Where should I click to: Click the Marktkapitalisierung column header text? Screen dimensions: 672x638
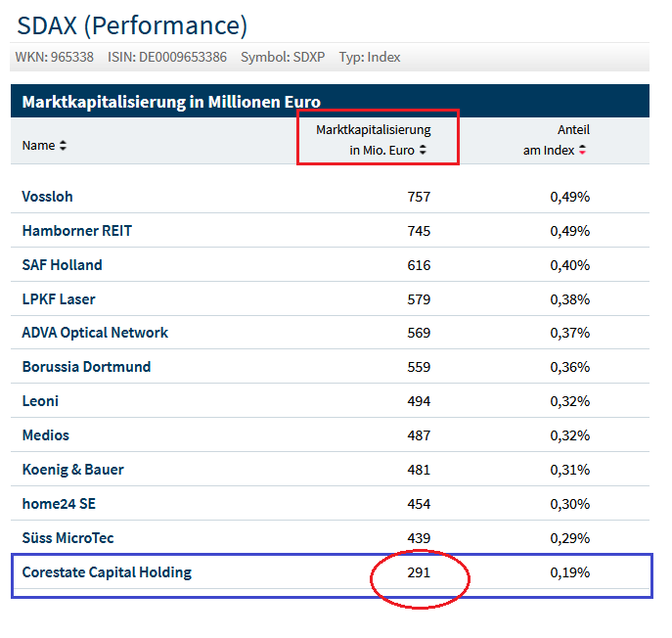[x=373, y=129]
